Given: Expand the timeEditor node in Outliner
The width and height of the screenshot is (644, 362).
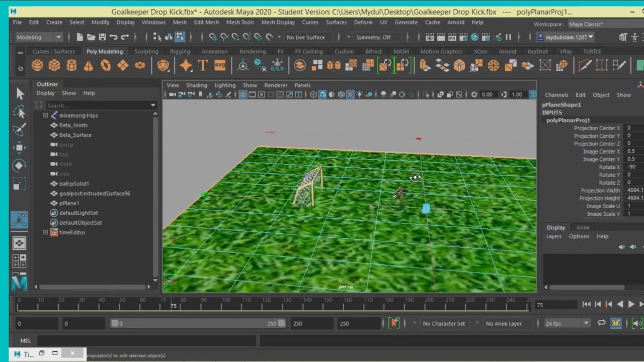Looking at the screenshot, I should (x=45, y=232).
